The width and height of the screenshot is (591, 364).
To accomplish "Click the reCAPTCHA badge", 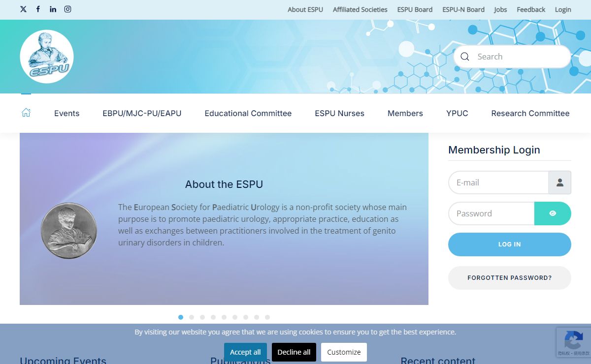I will [573, 343].
